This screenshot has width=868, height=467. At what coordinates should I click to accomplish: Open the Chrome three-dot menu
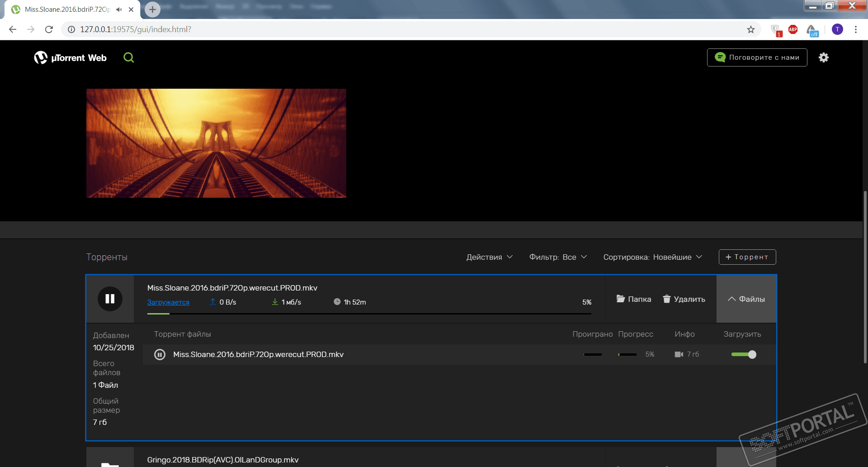(x=856, y=29)
